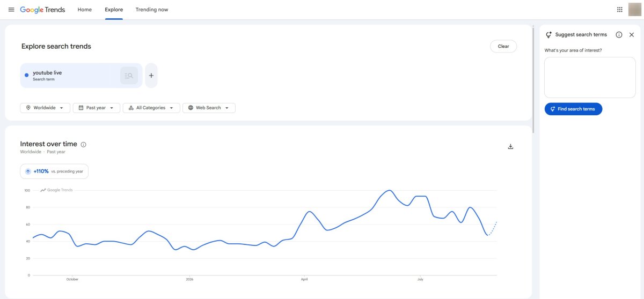Open the Web Search type dropdown
Screen dimensions: 644x299
coord(209,108)
